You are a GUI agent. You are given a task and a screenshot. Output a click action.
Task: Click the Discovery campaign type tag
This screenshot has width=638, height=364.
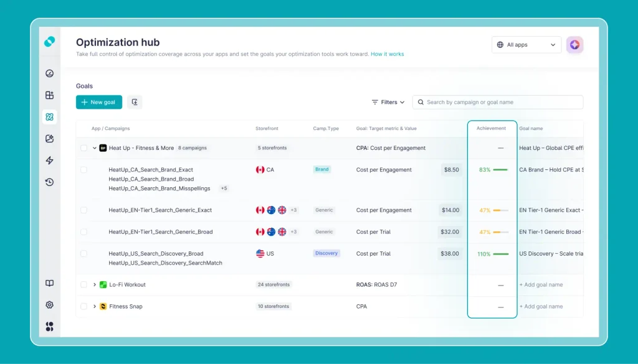pyautogui.click(x=326, y=253)
